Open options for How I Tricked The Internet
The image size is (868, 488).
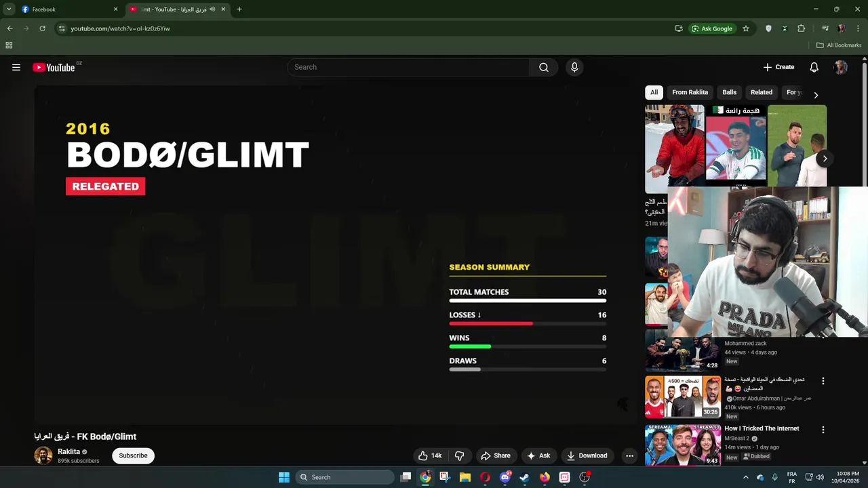point(823,430)
